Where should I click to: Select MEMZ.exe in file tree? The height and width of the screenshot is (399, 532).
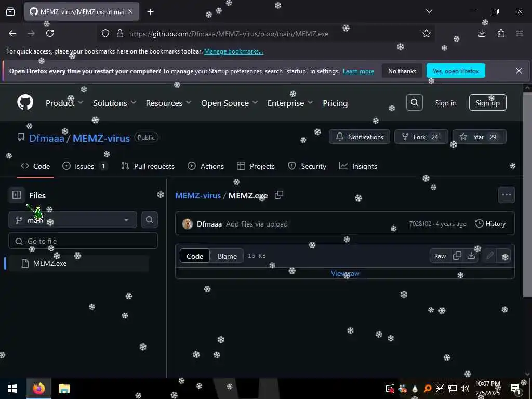tap(78, 263)
